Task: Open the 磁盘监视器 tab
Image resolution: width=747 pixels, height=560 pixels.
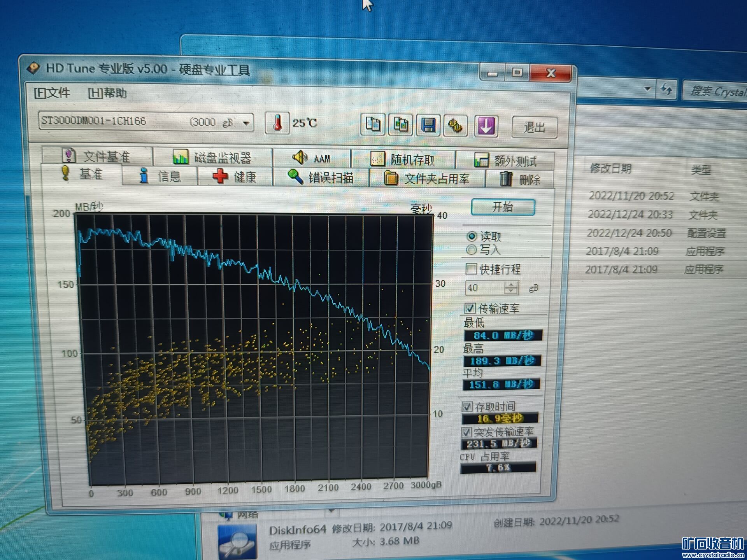Action: [212, 157]
